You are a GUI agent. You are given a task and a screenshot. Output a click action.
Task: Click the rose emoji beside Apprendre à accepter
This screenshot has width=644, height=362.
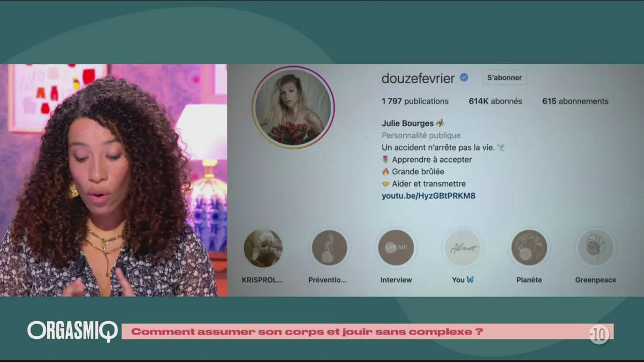385,160
